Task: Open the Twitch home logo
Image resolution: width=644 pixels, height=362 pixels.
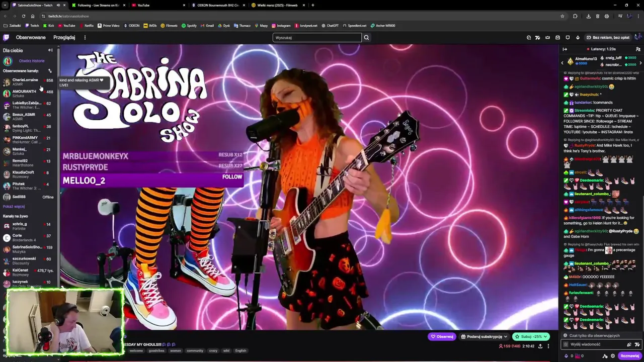Action: pyautogui.click(x=6, y=37)
